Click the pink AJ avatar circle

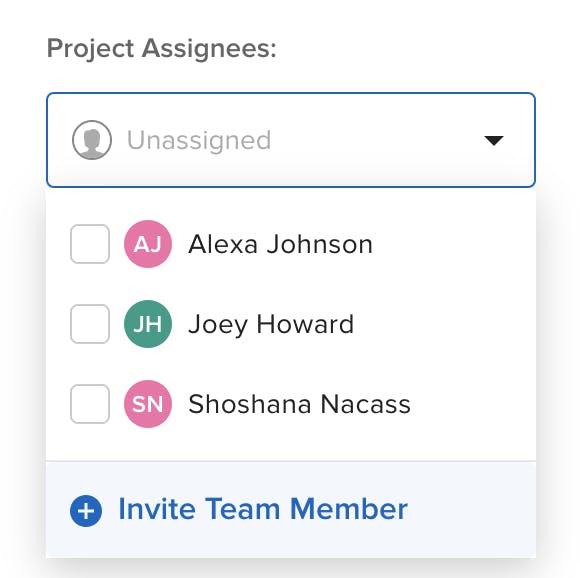(148, 244)
